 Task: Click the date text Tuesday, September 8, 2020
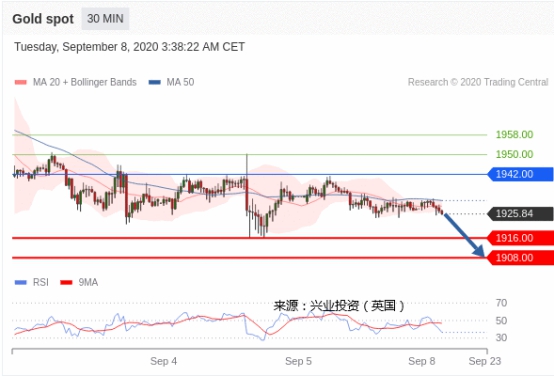(x=86, y=47)
